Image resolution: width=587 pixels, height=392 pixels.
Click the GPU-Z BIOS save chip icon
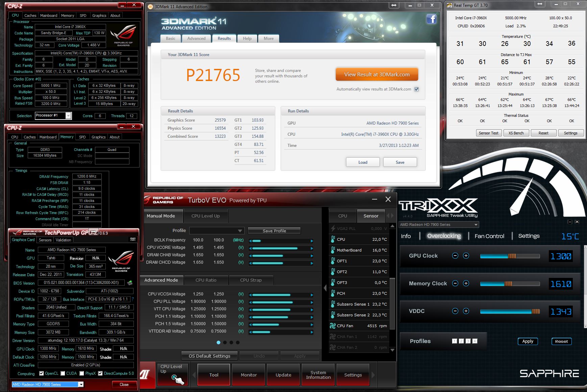coord(130,283)
